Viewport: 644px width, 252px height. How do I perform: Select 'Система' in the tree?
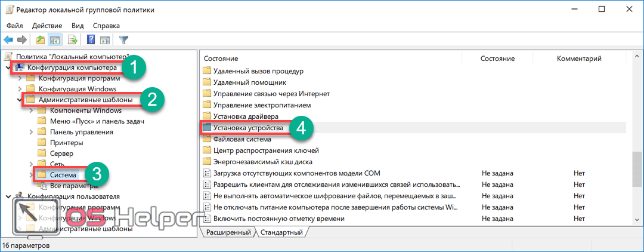63,175
